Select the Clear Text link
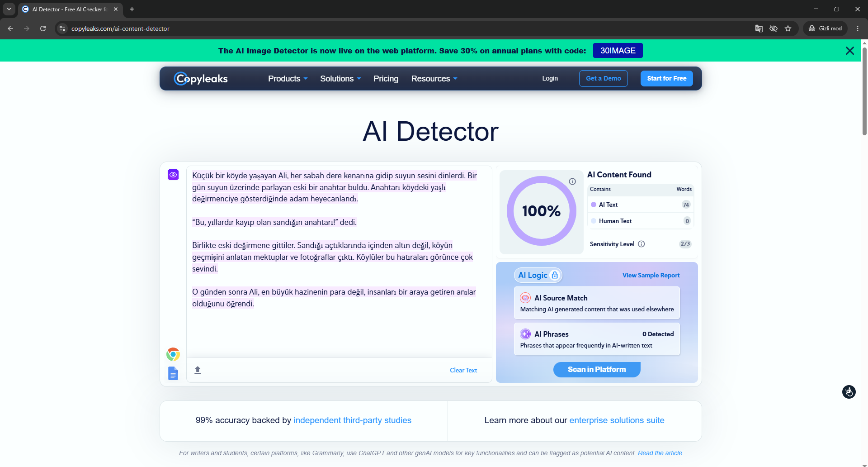The height and width of the screenshot is (467, 868). tap(463, 370)
